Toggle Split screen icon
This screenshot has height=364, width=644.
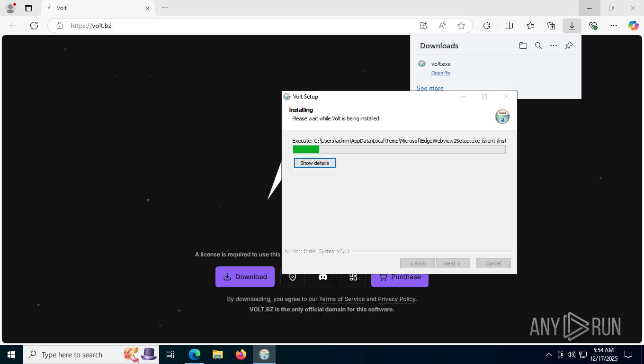(509, 26)
